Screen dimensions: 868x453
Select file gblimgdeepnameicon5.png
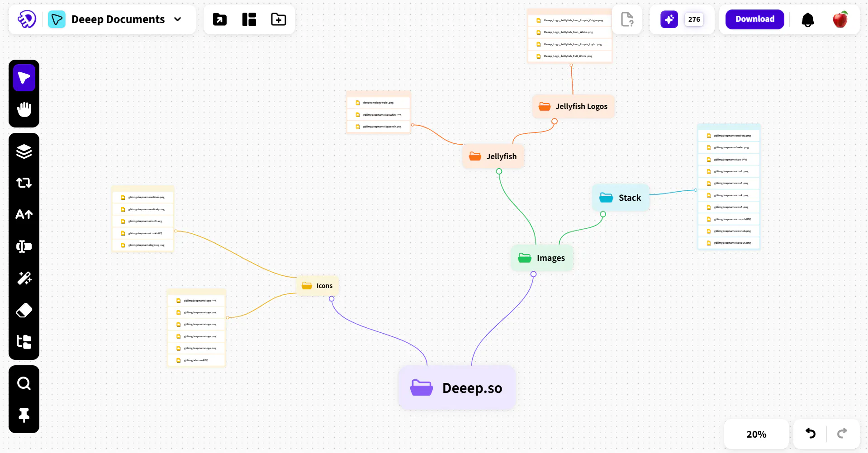729,207
